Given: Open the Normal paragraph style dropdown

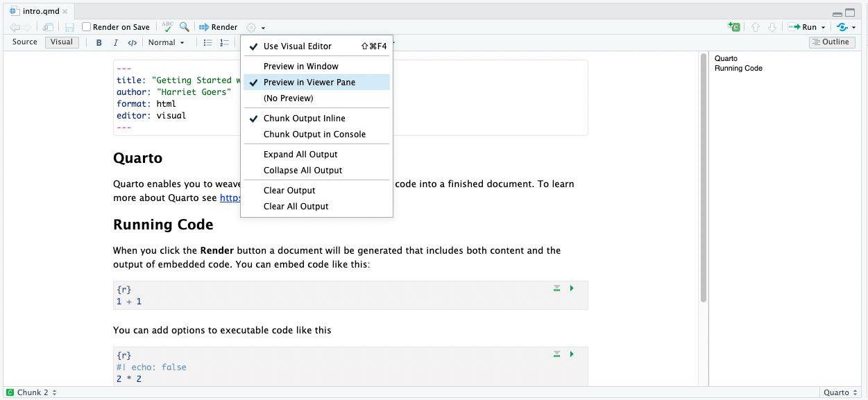Looking at the screenshot, I should (167, 43).
